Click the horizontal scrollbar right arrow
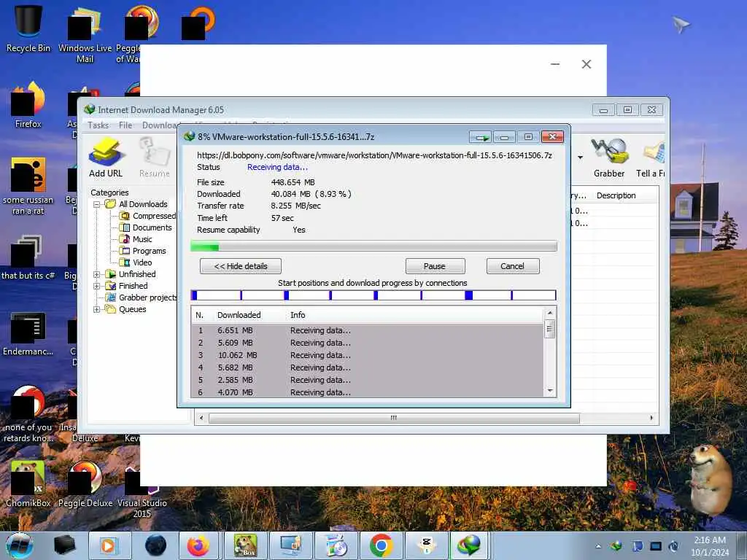The width and height of the screenshot is (747, 560). 651,418
